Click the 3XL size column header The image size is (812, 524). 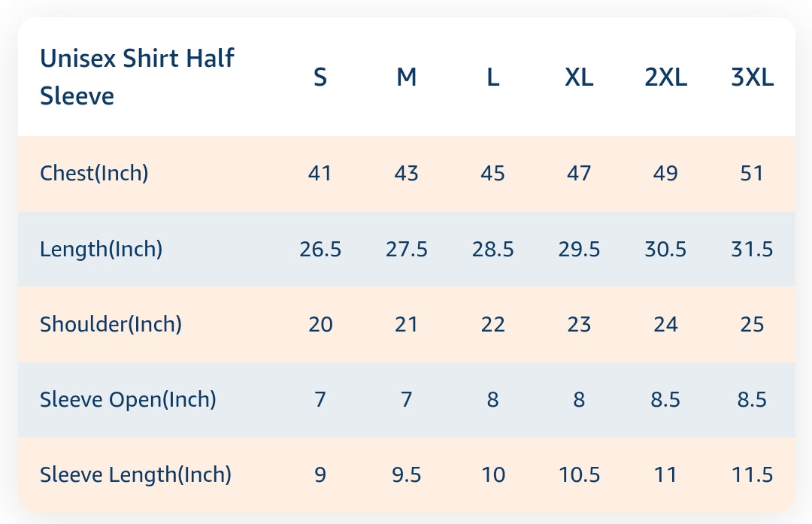[x=752, y=77]
